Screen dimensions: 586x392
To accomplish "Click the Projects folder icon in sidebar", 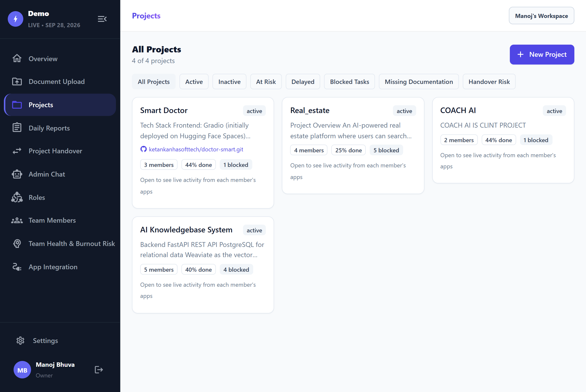I will click(17, 105).
